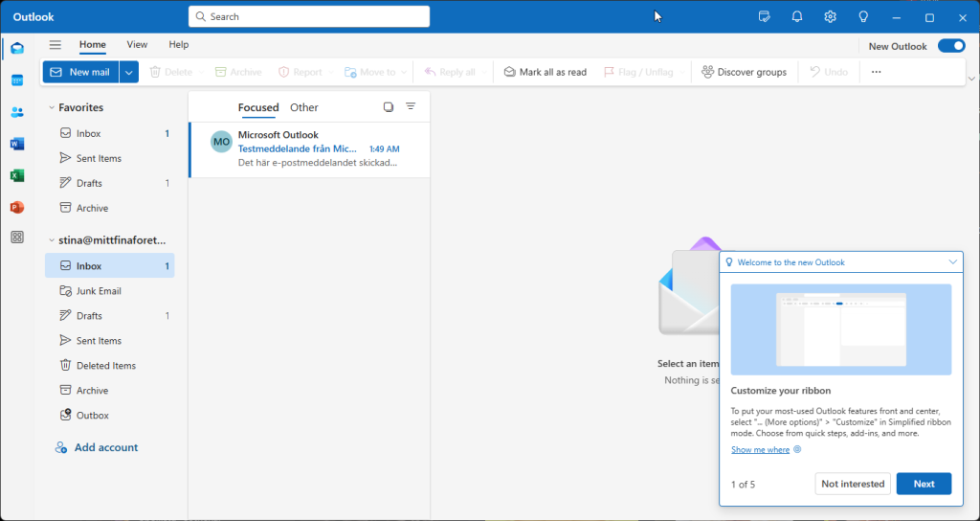Open the notifications bell icon
The image size is (980, 521).
tap(797, 17)
